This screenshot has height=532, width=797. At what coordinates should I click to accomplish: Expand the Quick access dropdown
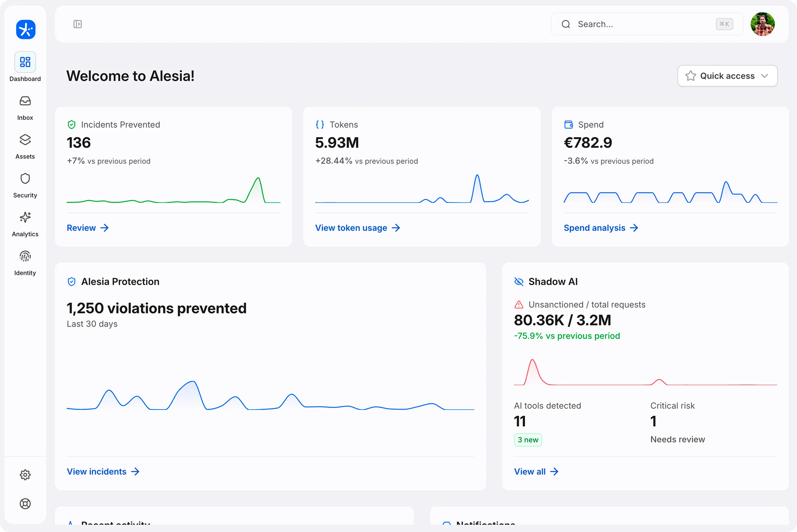point(727,76)
